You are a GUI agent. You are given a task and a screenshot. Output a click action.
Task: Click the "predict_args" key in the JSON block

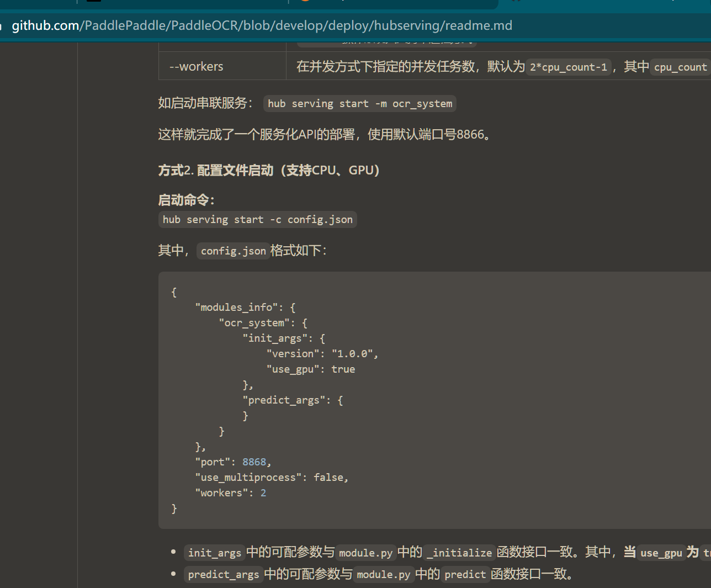click(284, 400)
